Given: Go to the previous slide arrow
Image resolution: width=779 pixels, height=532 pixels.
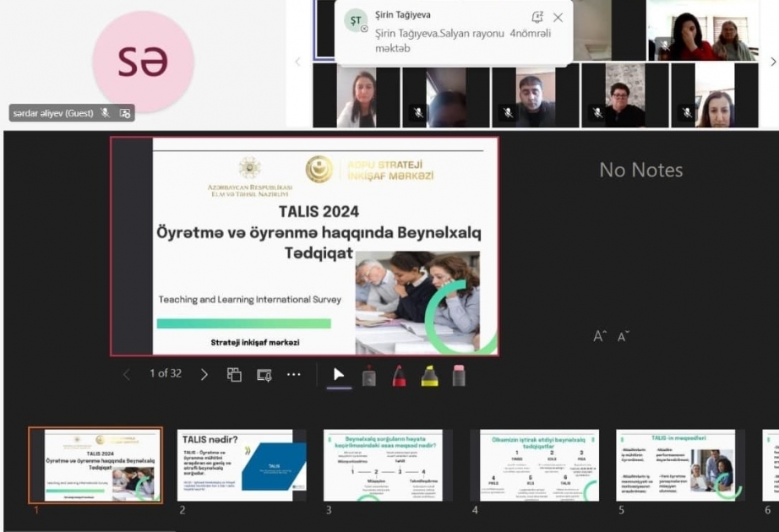Looking at the screenshot, I should pos(127,375).
